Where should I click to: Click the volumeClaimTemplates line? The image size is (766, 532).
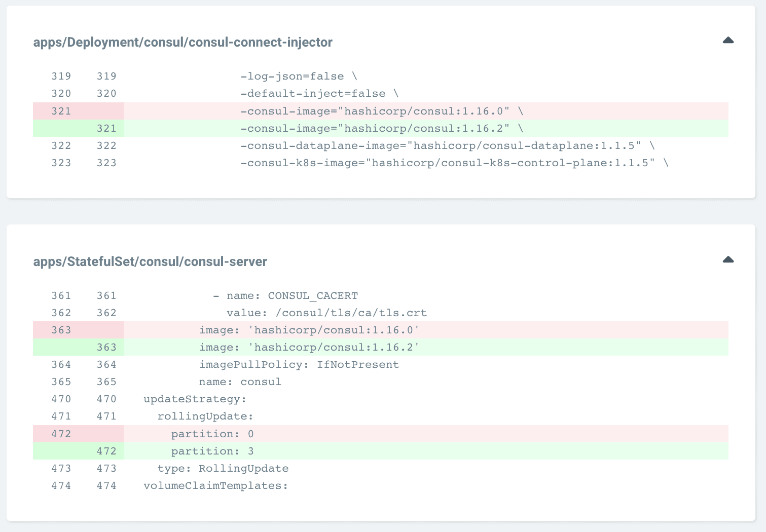click(x=215, y=486)
